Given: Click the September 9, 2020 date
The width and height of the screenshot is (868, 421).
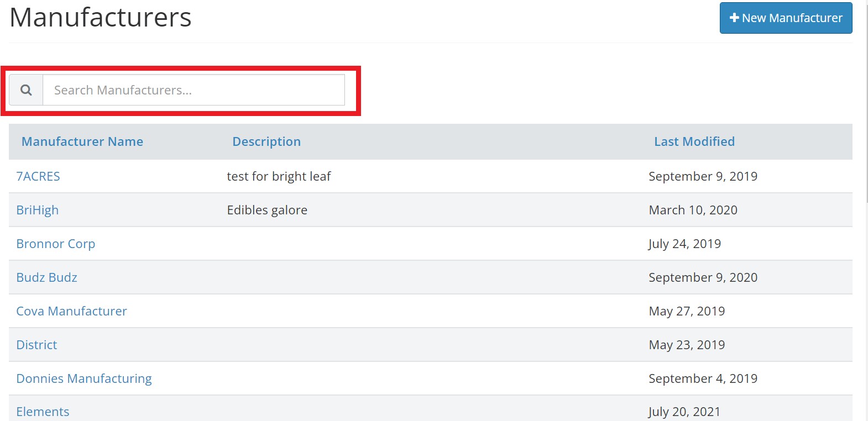Looking at the screenshot, I should [x=703, y=277].
